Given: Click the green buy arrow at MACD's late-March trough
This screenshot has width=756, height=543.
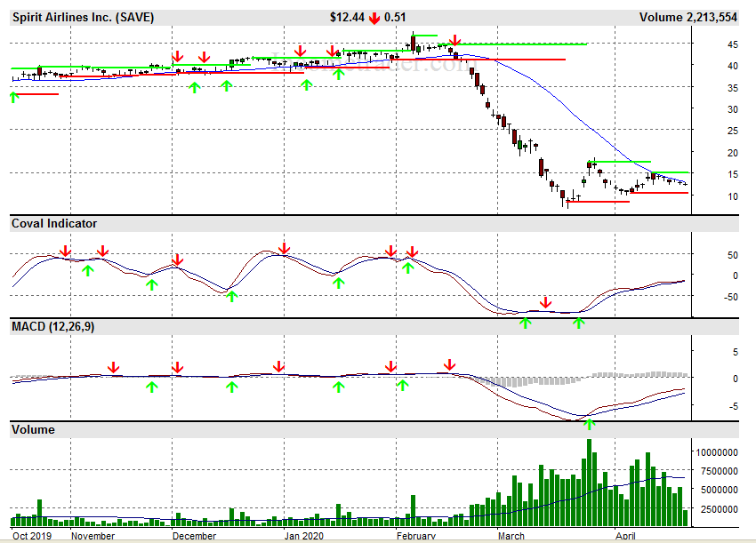Looking at the screenshot, I should pyautogui.click(x=589, y=425).
